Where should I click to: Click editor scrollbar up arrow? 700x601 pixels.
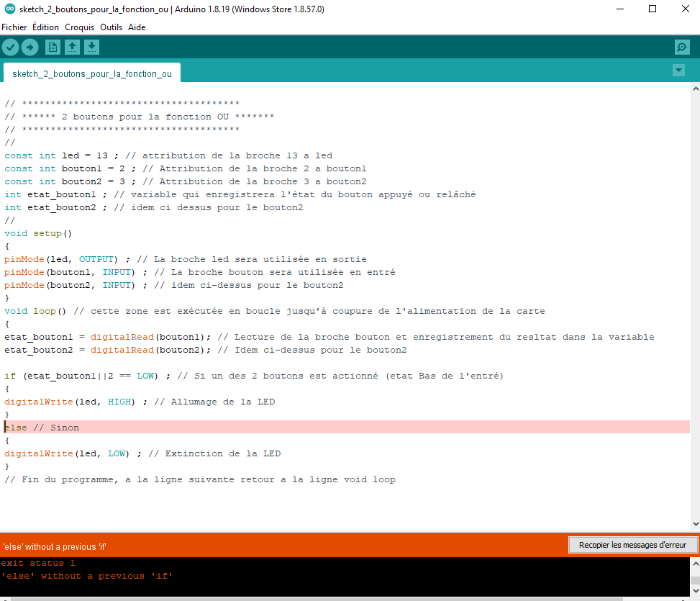pyautogui.click(x=695, y=89)
